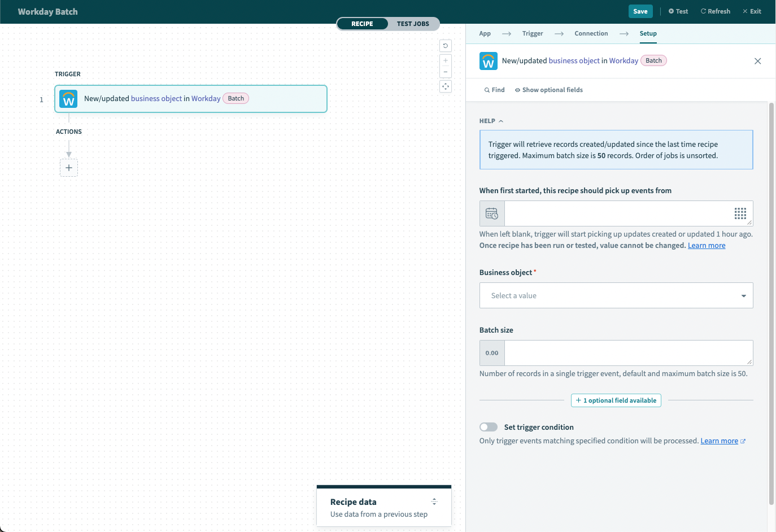
Task: Open the Learn more link under pickup events
Action: point(706,245)
